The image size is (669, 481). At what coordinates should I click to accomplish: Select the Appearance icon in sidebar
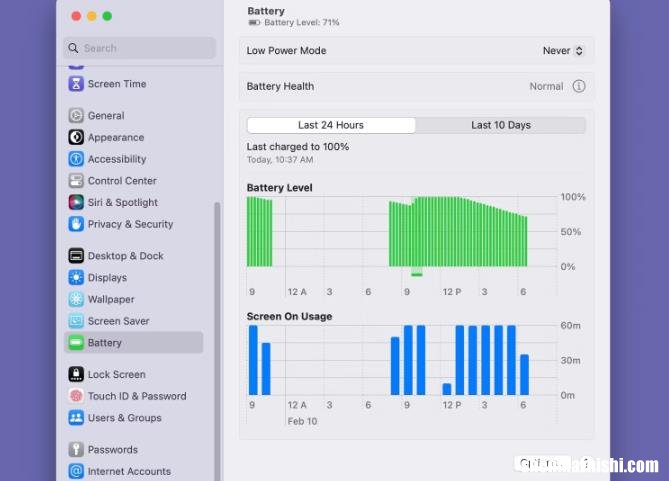(76, 137)
